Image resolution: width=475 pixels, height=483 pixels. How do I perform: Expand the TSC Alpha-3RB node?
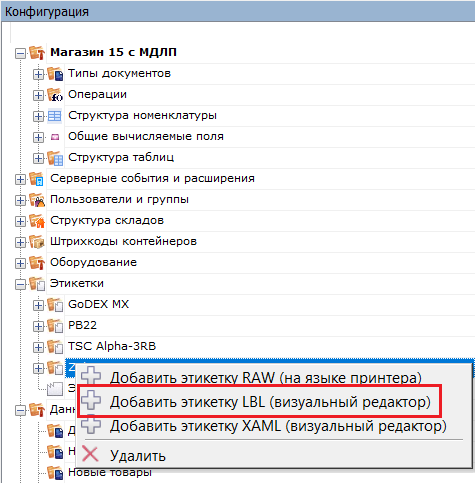coord(38,347)
